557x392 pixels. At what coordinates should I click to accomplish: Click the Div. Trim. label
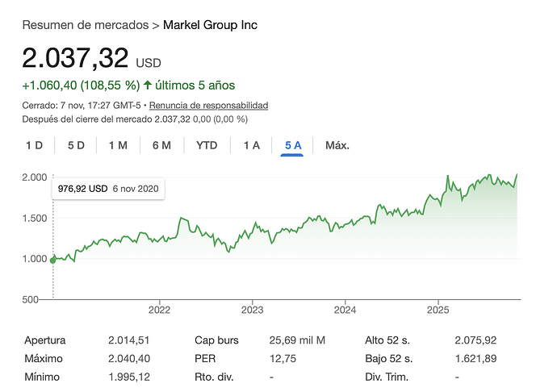coord(387,377)
